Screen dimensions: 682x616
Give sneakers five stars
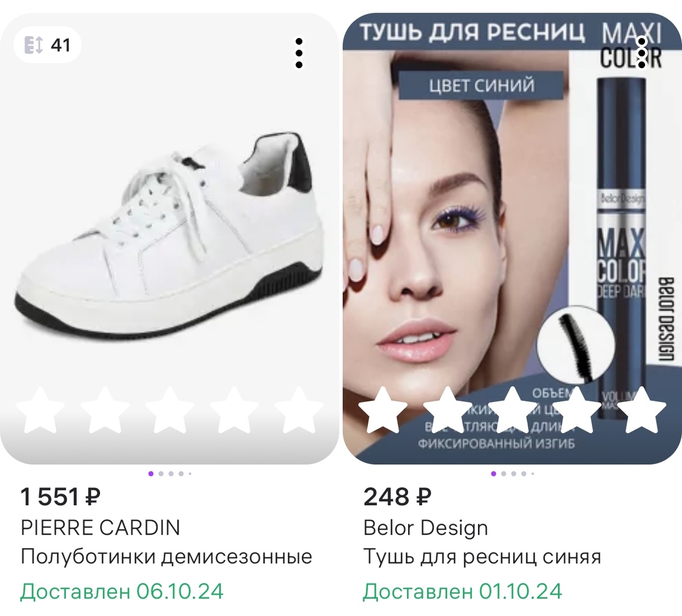298,410
